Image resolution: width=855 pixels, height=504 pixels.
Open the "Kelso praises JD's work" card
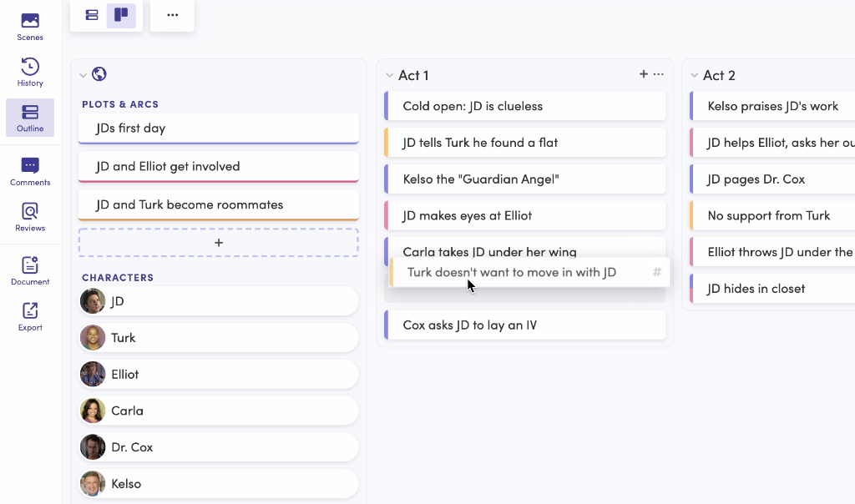point(772,106)
